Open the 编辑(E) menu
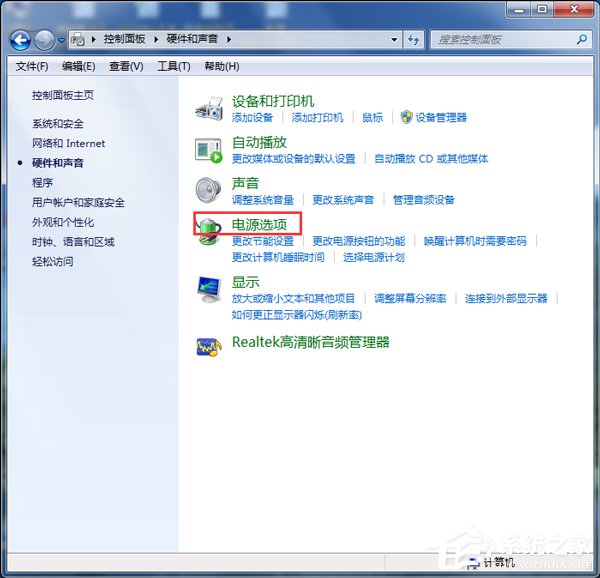Image resolution: width=600 pixels, height=578 pixels. pos(78,67)
